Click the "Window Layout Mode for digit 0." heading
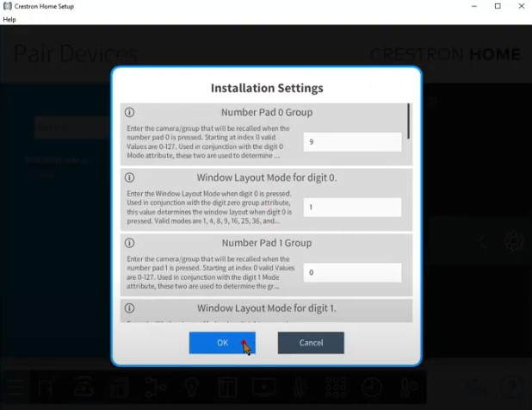 [x=267, y=177]
